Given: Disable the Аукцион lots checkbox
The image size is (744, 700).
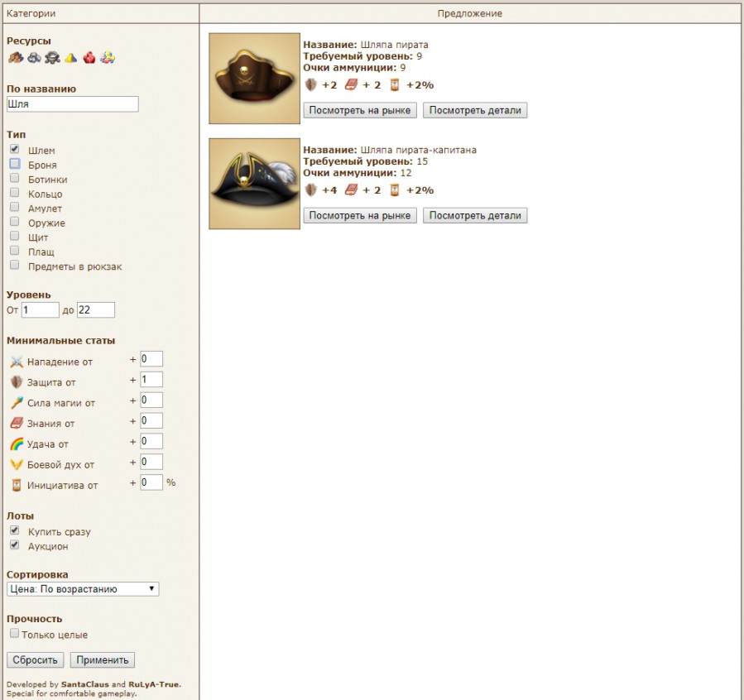Looking at the screenshot, I should point(15,544).
